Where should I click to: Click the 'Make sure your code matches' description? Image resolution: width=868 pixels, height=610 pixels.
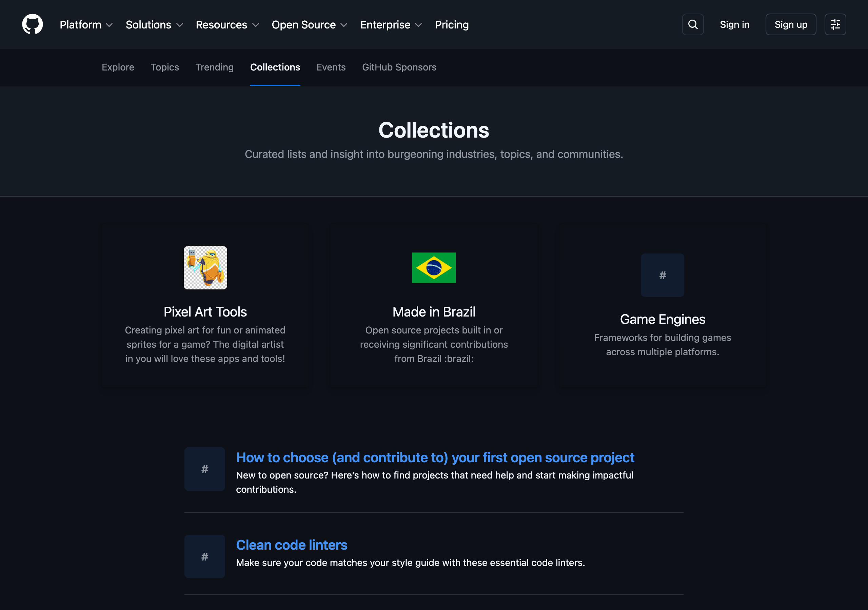tap(410, 563)
